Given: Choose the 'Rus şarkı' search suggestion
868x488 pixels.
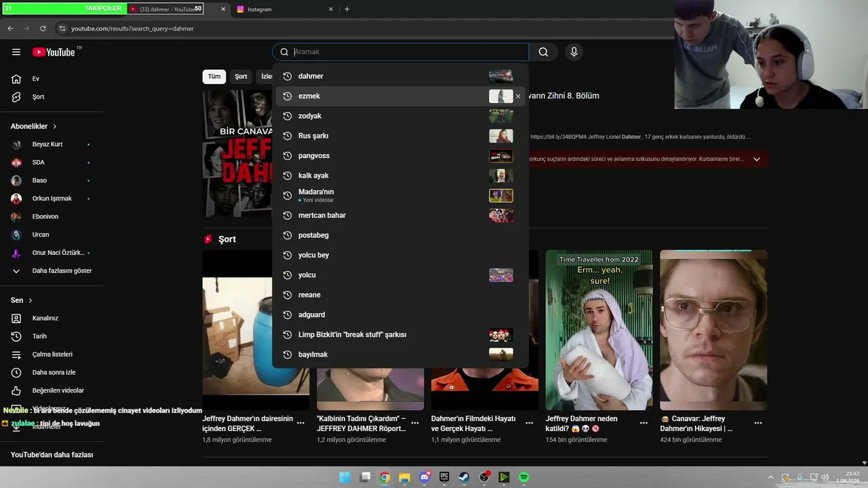Looking at the screenshot, I should pos(400,136).
